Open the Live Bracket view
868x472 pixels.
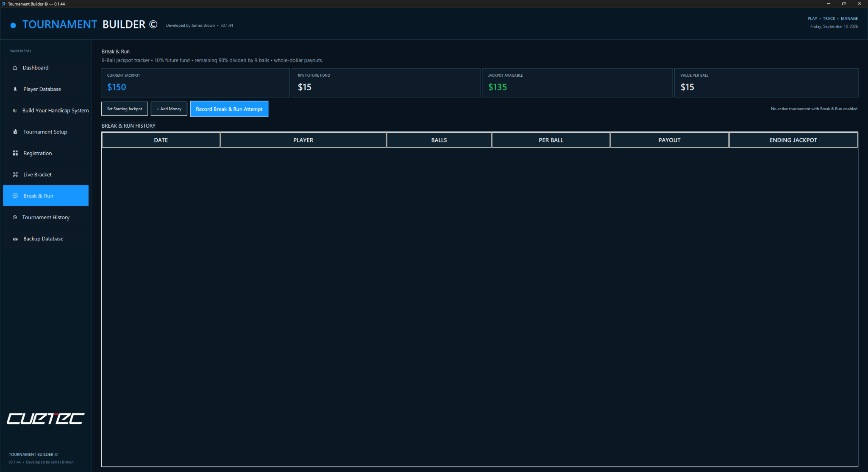tap(46, 175)
